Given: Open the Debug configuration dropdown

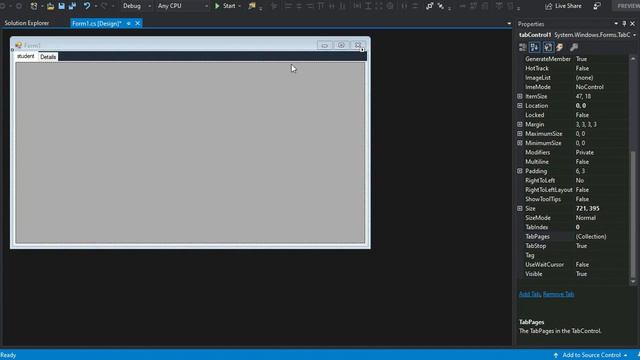Looking at the screenshot, I should 149,6.
